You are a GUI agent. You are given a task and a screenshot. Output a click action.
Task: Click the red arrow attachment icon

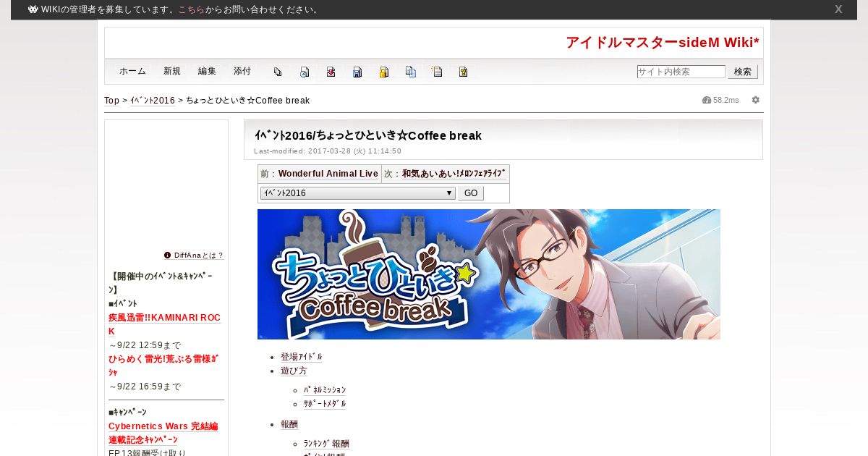point(331,72)
